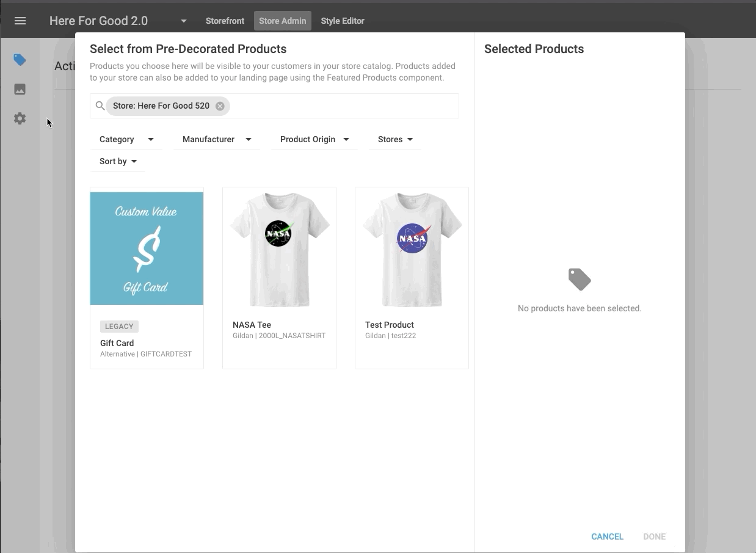Viewport: 756px width, 553px height.
Task: Remove the Store: Here For Good 520 filter chip
Action: (x=220, y=106)
